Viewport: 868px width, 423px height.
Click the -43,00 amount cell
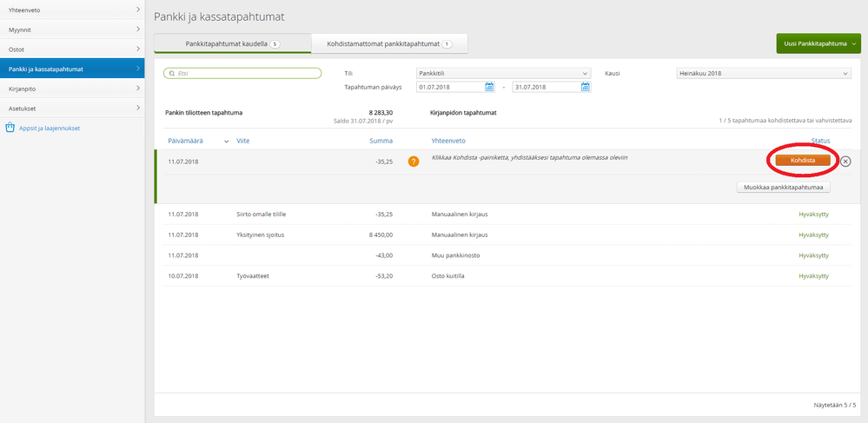[384, 255]
